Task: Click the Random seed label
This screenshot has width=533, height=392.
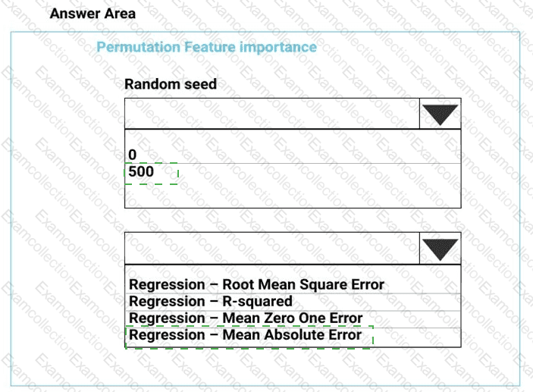Action: click(x=171, y=84)
